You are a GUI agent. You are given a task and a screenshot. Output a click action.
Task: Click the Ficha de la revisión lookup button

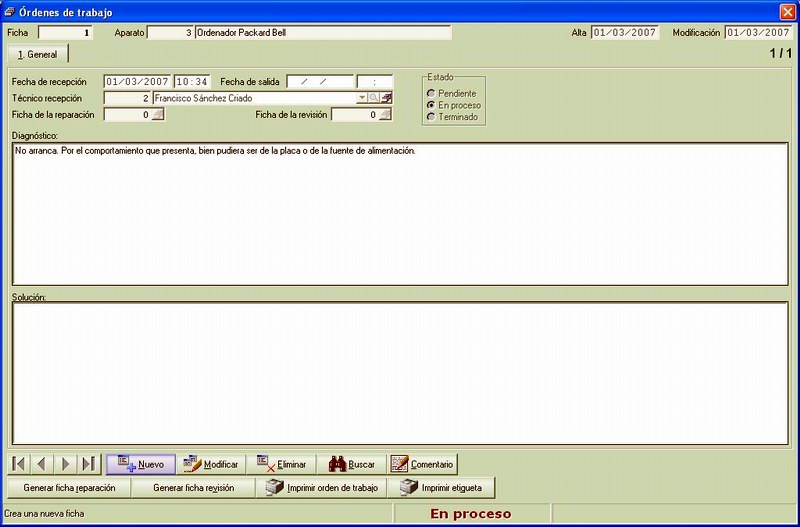(386, 115)
